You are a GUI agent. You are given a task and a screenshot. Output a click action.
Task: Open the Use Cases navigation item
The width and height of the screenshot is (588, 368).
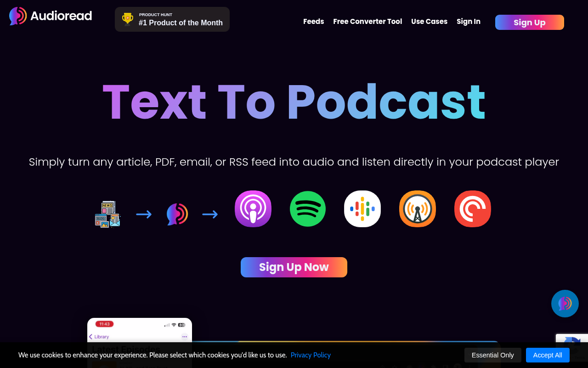[x=429, y=21]
